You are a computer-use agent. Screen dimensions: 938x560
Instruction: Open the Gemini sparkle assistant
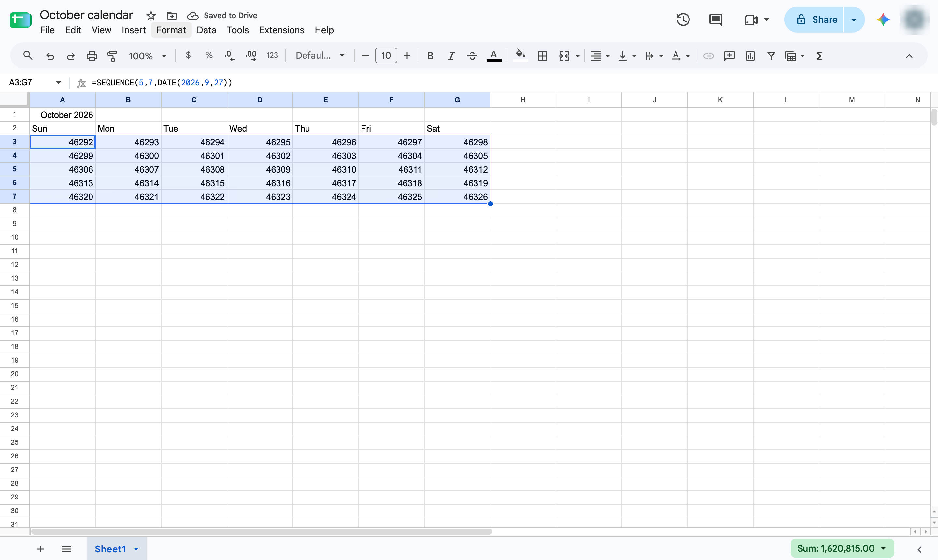tap(883, 20)
